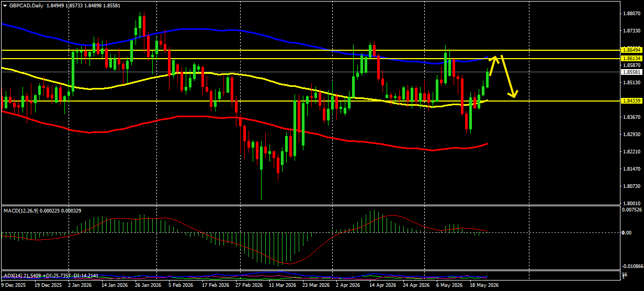Click the 9 Dec 2025 date label
The width and height of the screenshot is (644, 291).
point(14,286)
